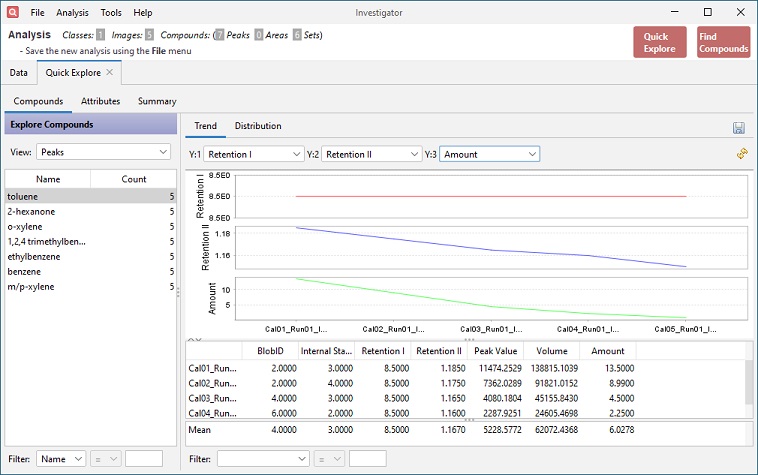
Task: Select 1,2,4 trimethylben... compound row
Action: pyautogui.click(x=90, y=241)
